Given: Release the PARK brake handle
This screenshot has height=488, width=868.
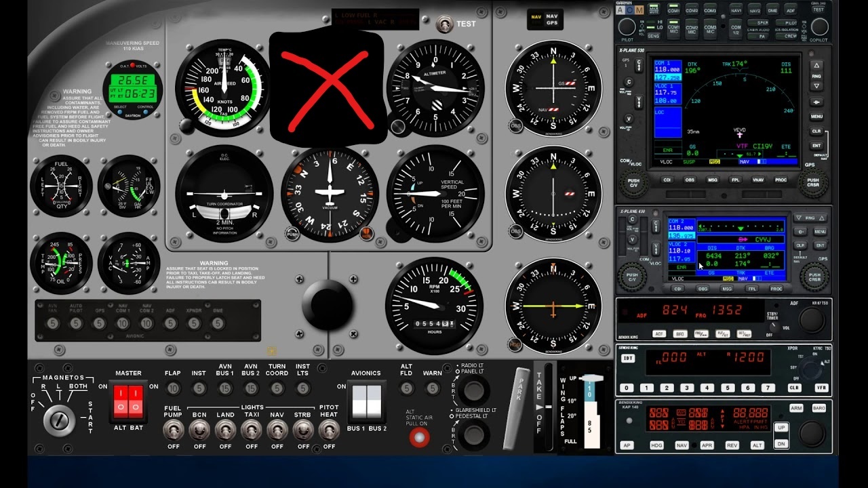Looking at the screenshot, I should [x=517, y=408].
